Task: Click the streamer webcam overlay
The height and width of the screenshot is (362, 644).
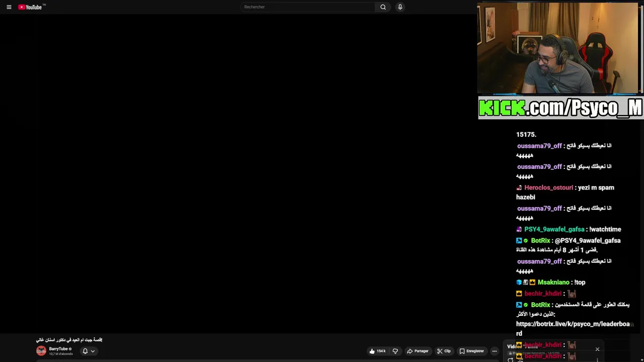Action: [558, 48]
